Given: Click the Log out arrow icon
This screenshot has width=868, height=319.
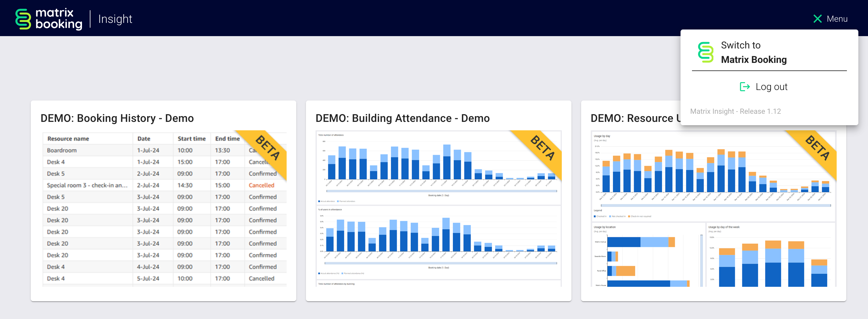Looking at the screenshot, I should (x=744, y=87).
